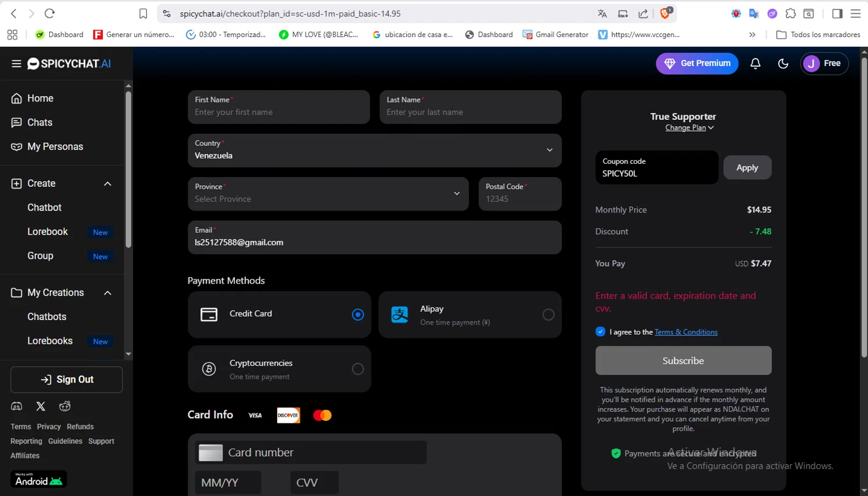Click the share page icon

(643, 13)
